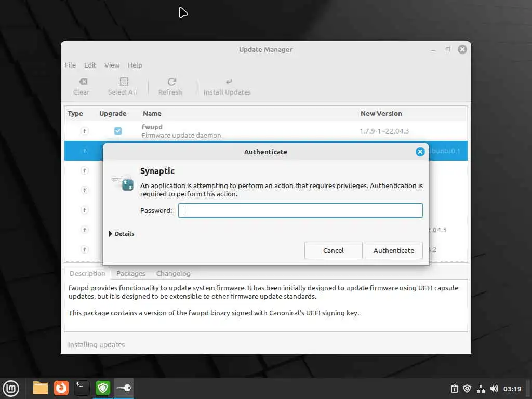Sort by the Type column header
The width and height of the screenshot is (532, 399).
[75, 113]
